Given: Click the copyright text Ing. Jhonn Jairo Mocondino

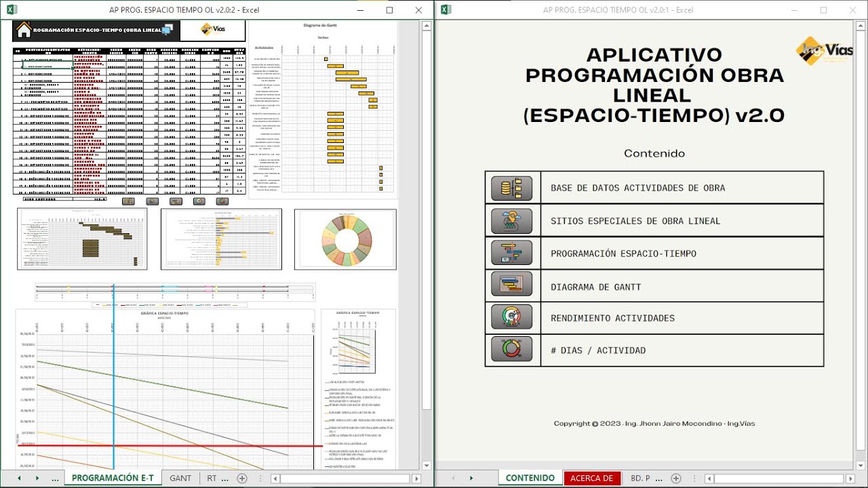Looking at the screenshot, I should pyautogui.click(x=654, y=424).
